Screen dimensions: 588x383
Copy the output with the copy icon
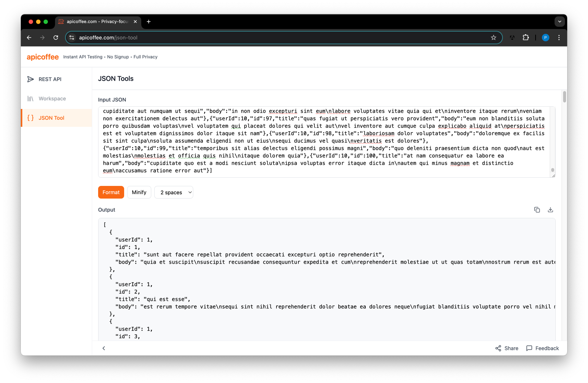click(x=537, y=210)
